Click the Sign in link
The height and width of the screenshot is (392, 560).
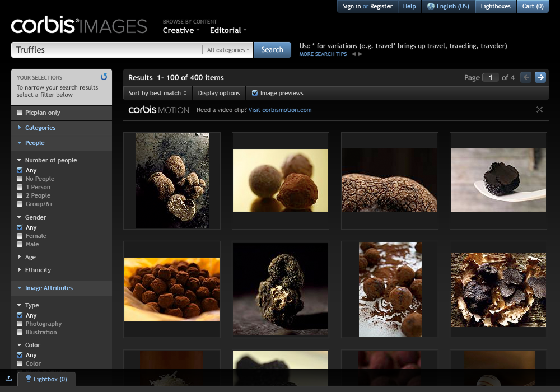coord(352,6)
